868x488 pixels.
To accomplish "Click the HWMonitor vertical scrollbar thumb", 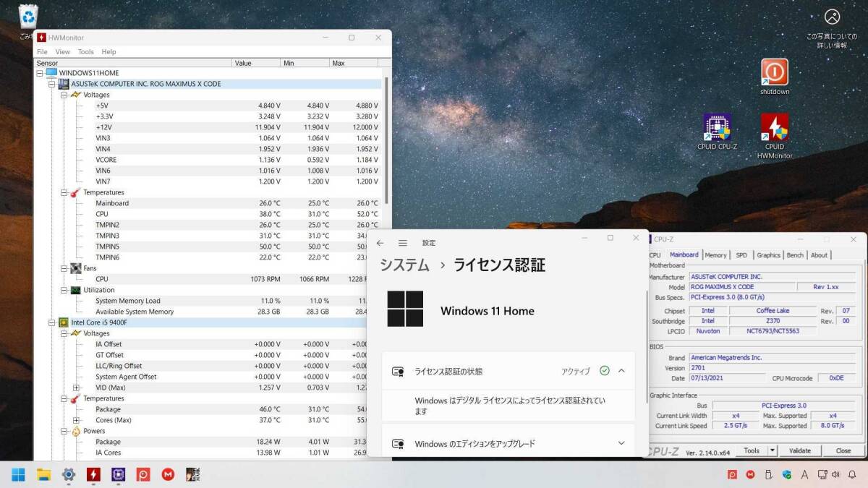I will [x=387, y=140].
